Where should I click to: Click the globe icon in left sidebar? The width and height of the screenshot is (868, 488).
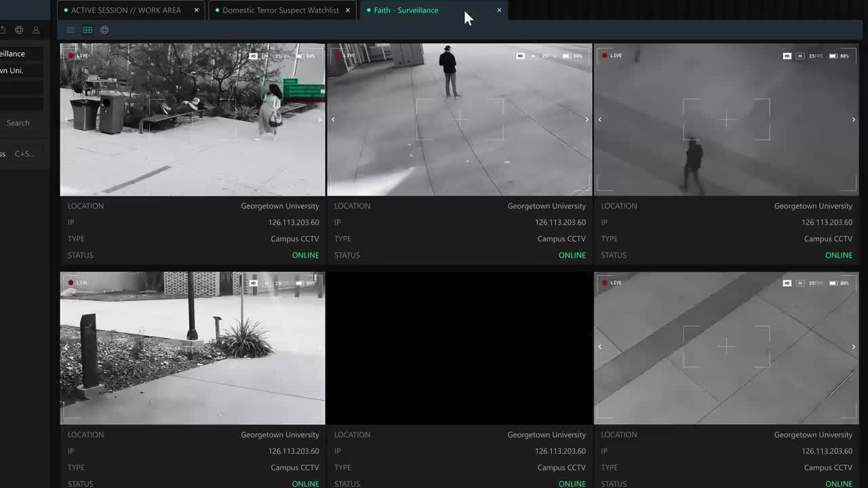pos(19,30)
